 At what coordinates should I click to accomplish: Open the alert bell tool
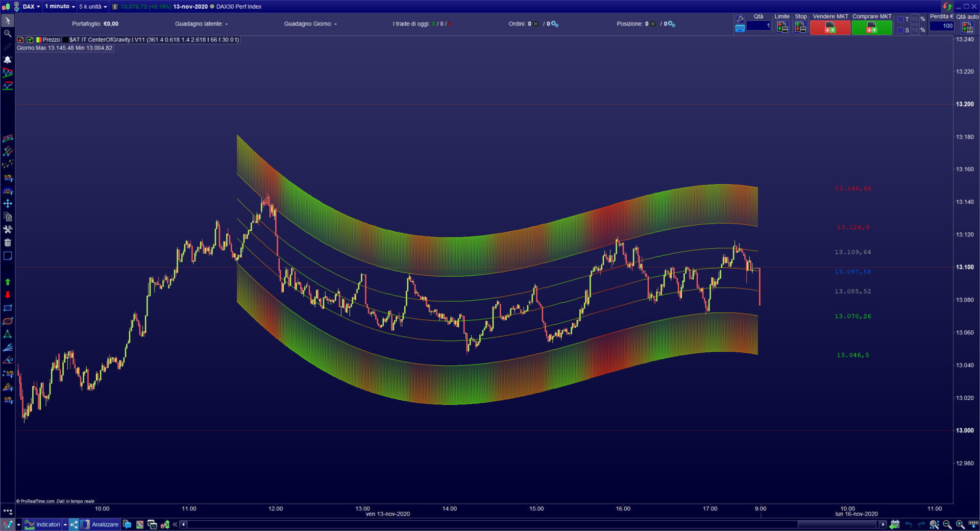[8, 60]
